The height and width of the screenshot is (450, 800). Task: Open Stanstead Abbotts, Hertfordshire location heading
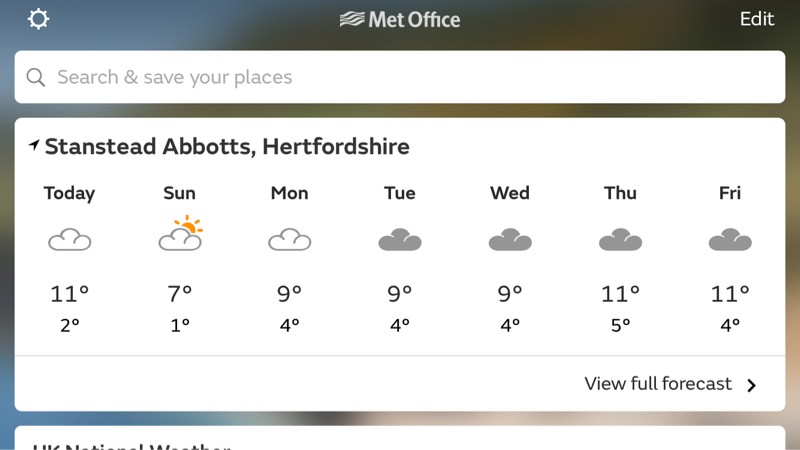[227, 146]
